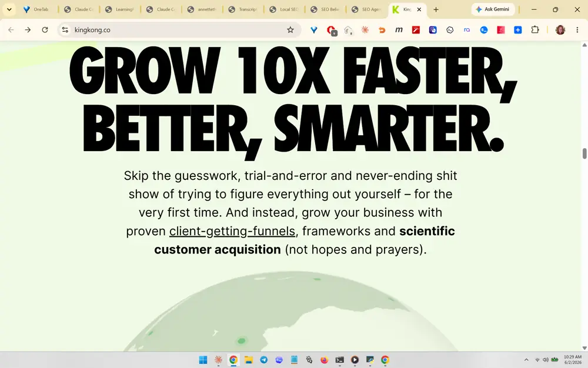Open the dark blue square extension icon

433,30
